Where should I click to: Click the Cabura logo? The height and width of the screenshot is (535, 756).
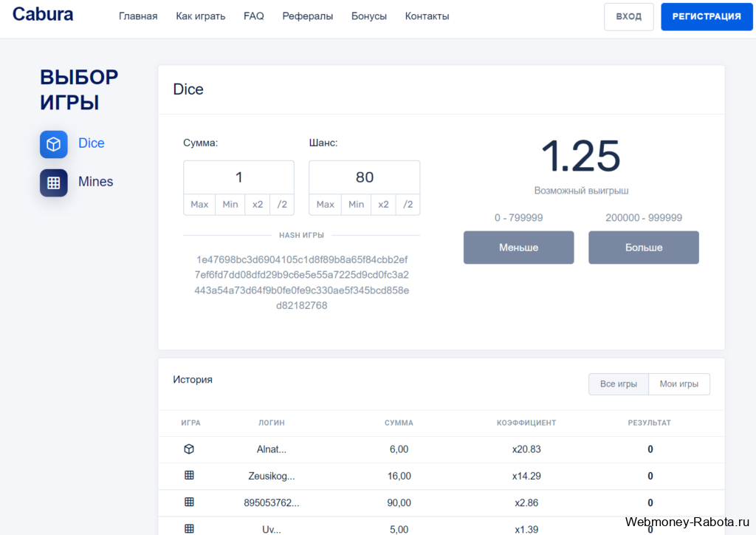coord(43,15)
